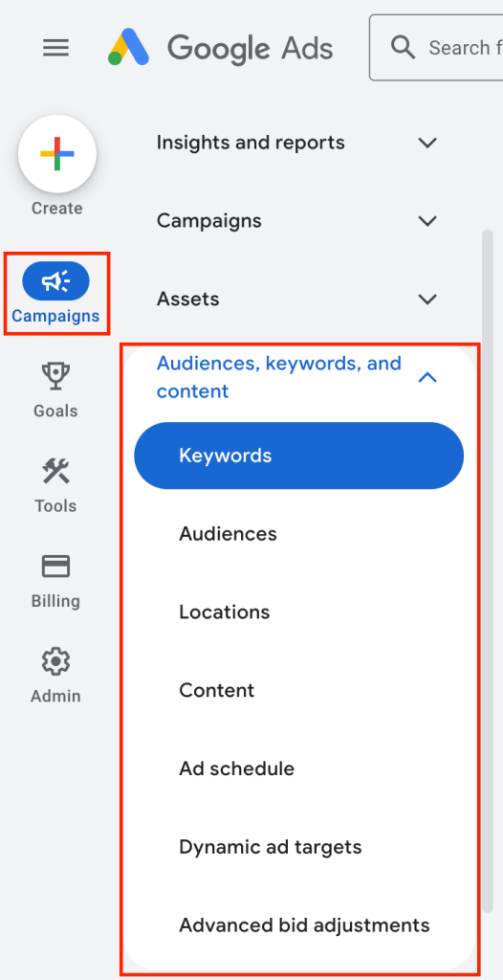This screenshot has width=503, height=980.
Task: Open Advanced bid adjustments page
Action: [304, 925]
